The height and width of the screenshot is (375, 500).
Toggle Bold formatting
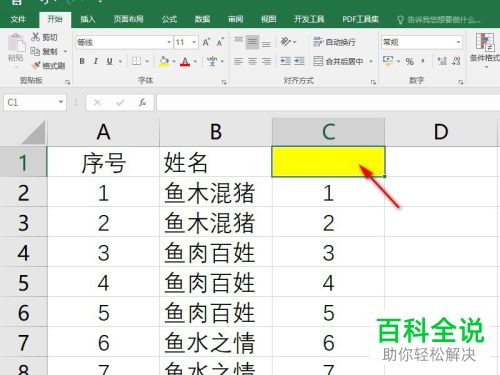click(82, 61)
